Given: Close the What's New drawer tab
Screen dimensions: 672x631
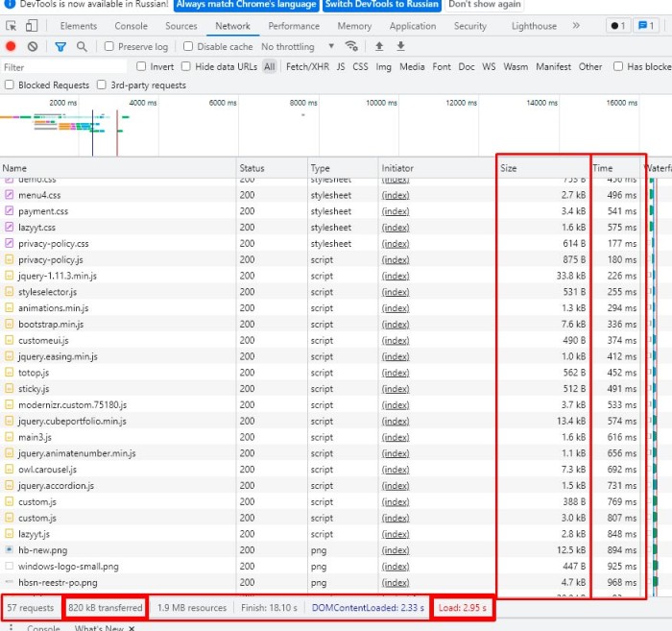Looking at the screenshot, I should tap(132, 628).
